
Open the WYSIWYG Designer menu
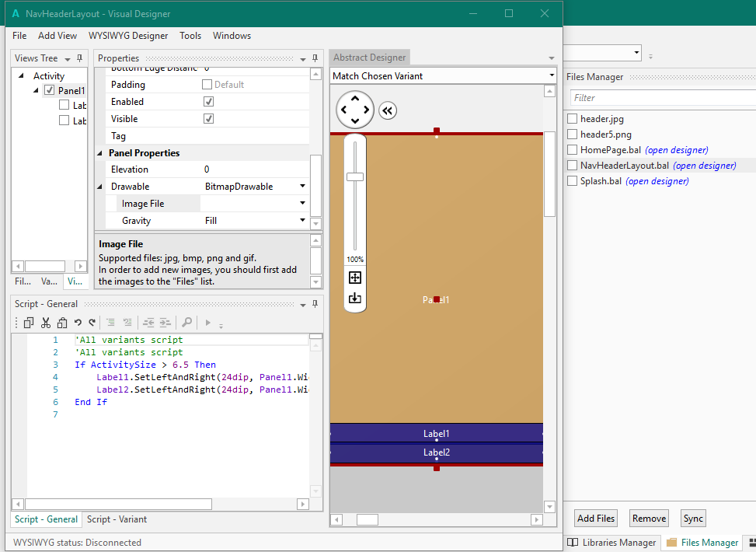(128, 36)
